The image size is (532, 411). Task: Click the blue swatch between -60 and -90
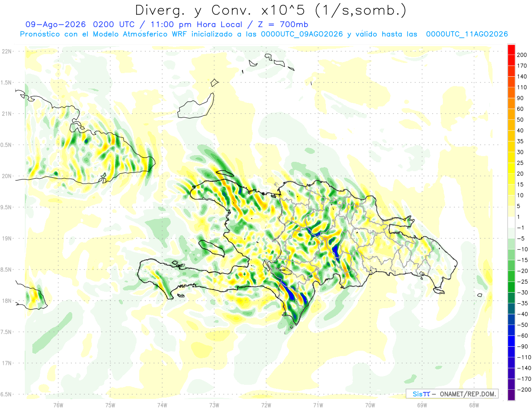(512, 341)
